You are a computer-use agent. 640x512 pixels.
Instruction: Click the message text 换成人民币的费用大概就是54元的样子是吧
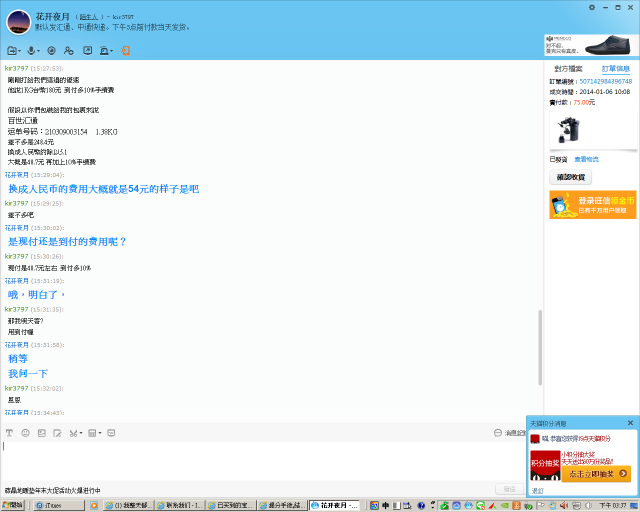(x=103, y=189)
